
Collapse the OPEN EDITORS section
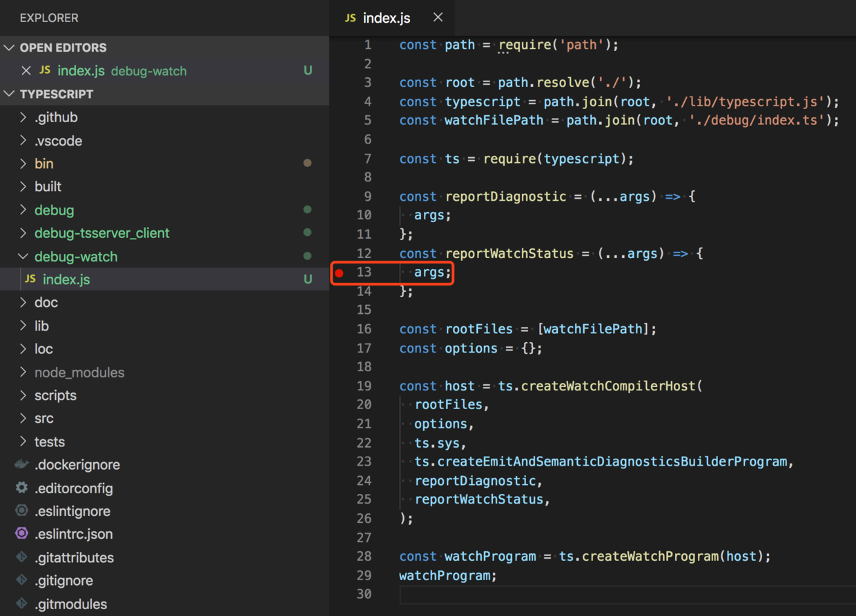[x=9, y=47]
